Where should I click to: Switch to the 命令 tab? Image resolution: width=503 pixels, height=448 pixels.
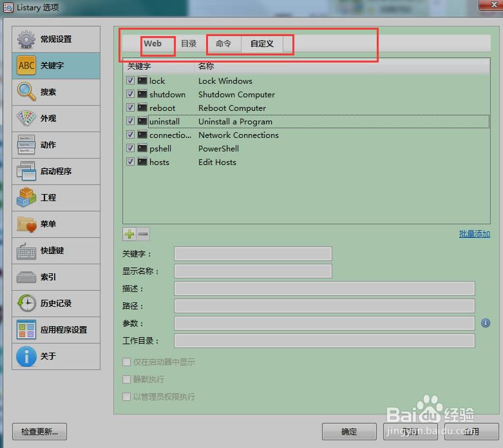click(x=223, y=43)
